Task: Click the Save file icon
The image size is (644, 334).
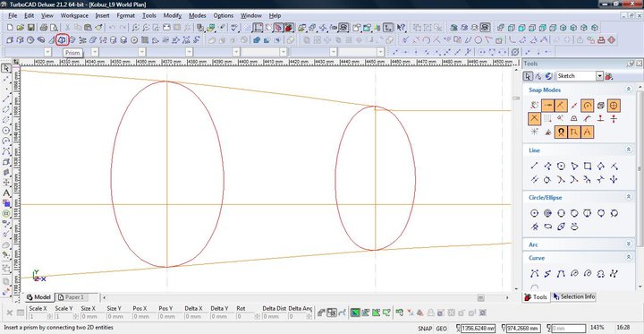Action: pyautogui.click(x=30, y=28)
